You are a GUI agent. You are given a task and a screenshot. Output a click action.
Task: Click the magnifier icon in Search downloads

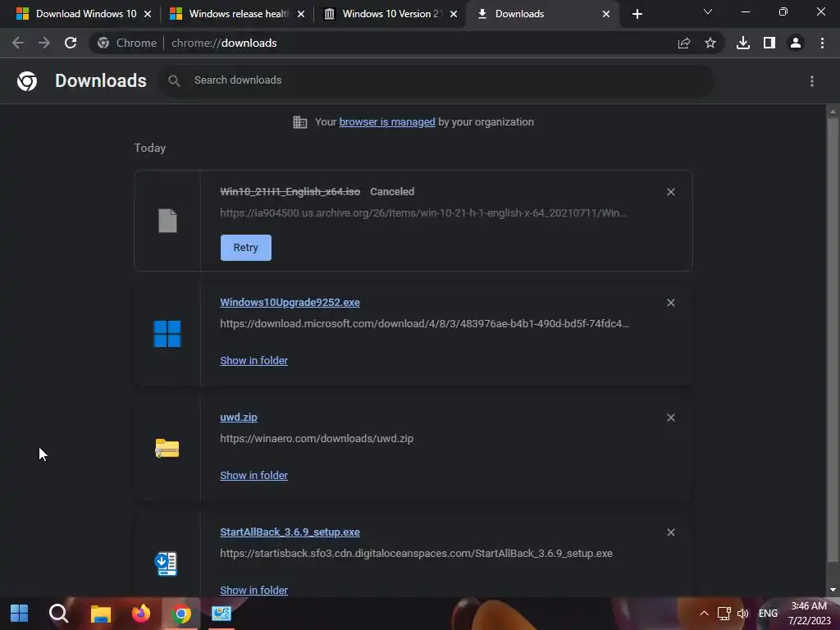pyautogui.click(x=174, y=81)
